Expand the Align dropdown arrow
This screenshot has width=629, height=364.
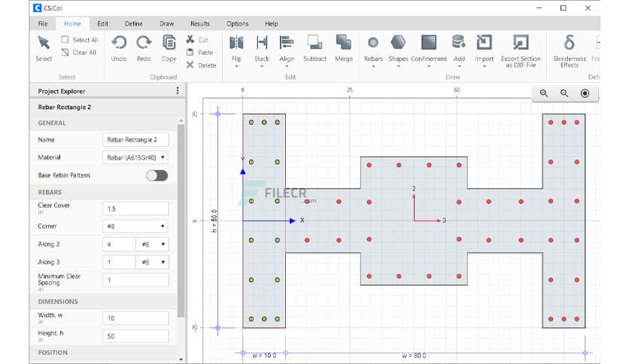pos(287,67)
